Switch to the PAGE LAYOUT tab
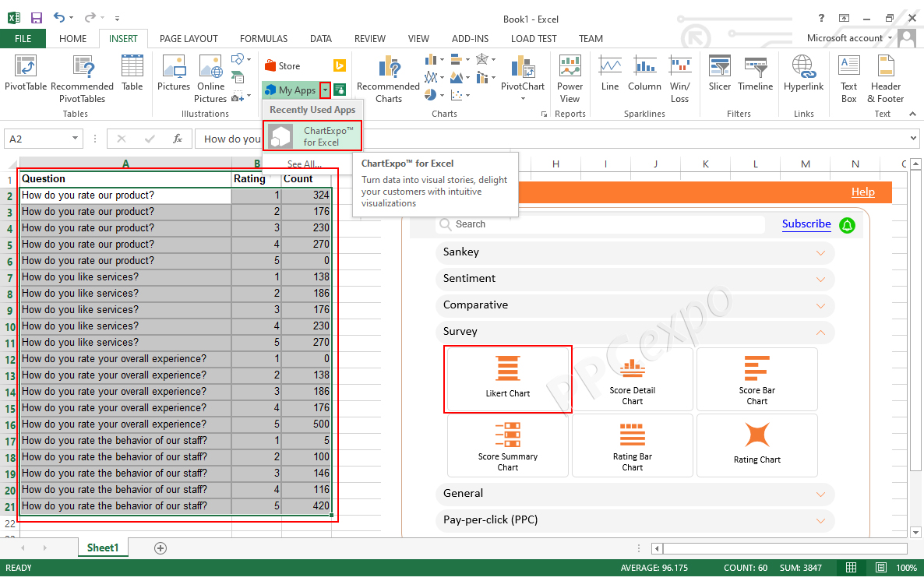 coord(189,38)
